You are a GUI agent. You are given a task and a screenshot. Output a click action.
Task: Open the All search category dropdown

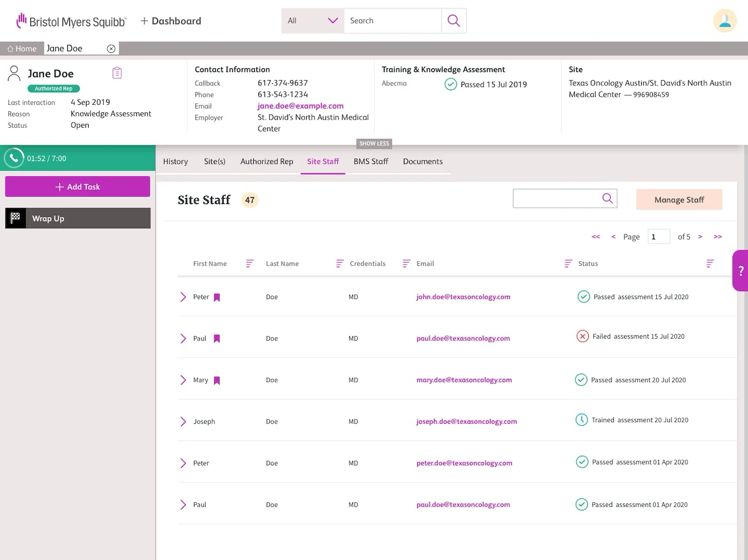(313, 21)
